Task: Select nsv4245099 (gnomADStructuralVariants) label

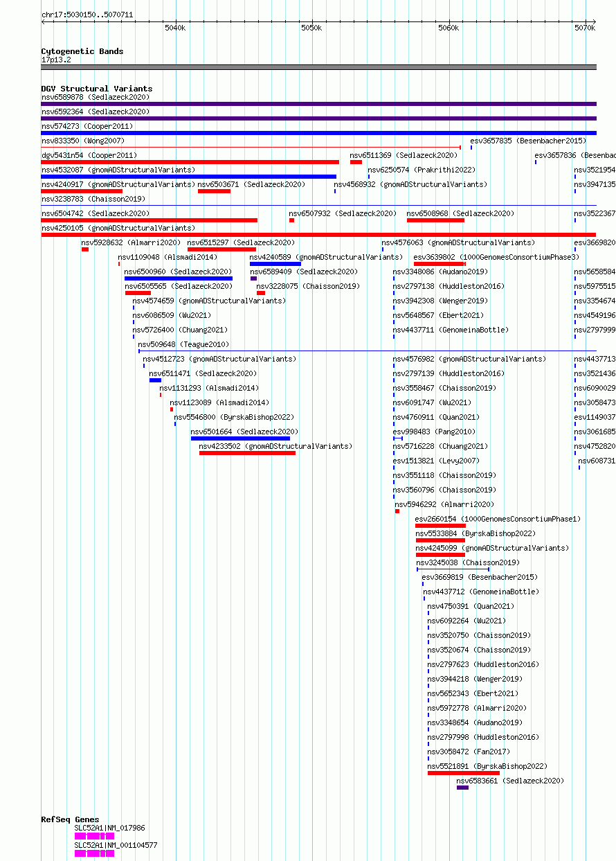Action: pos(492,548)
